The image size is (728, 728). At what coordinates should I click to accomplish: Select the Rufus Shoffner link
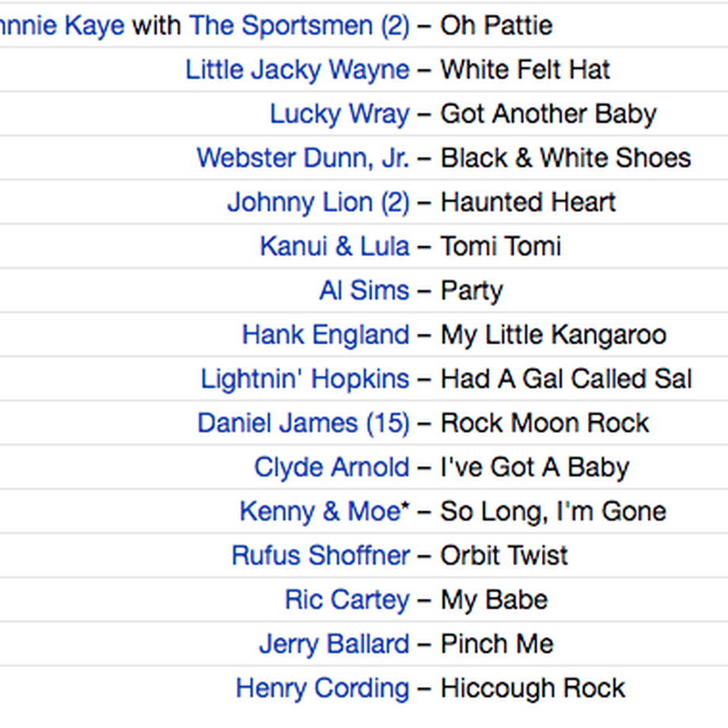[x=320, y=555]
